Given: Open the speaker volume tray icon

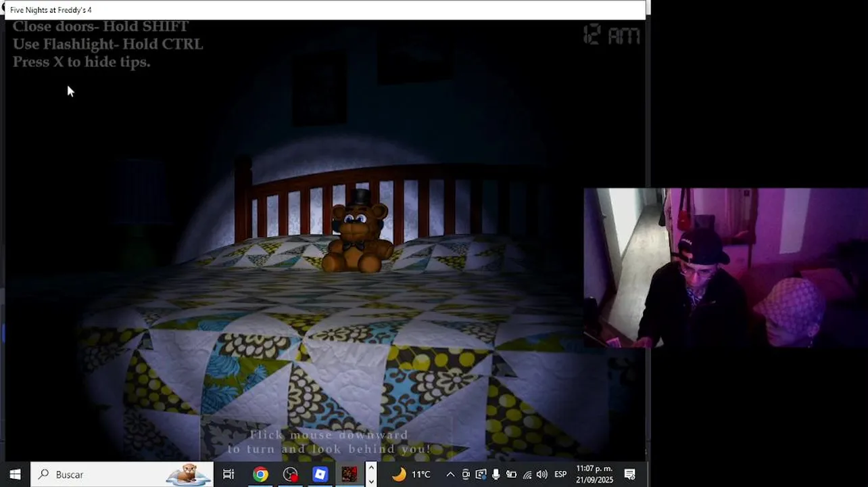Looking at the screenshot, I should point(541,474).
